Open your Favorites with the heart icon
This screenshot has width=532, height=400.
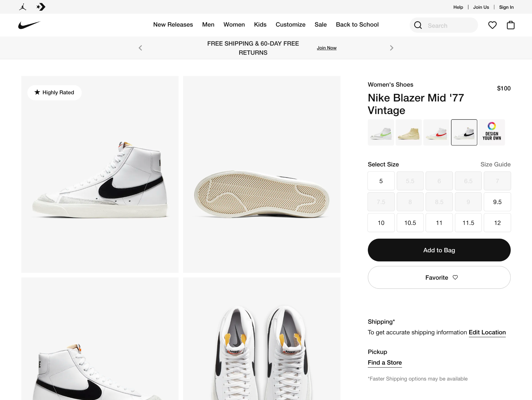coord(492,25)
